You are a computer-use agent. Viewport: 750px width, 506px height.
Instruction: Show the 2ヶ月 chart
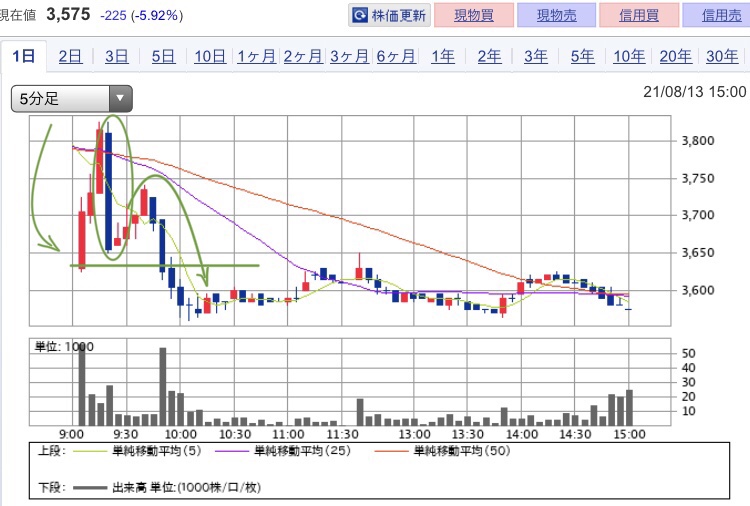click(303, 56)
